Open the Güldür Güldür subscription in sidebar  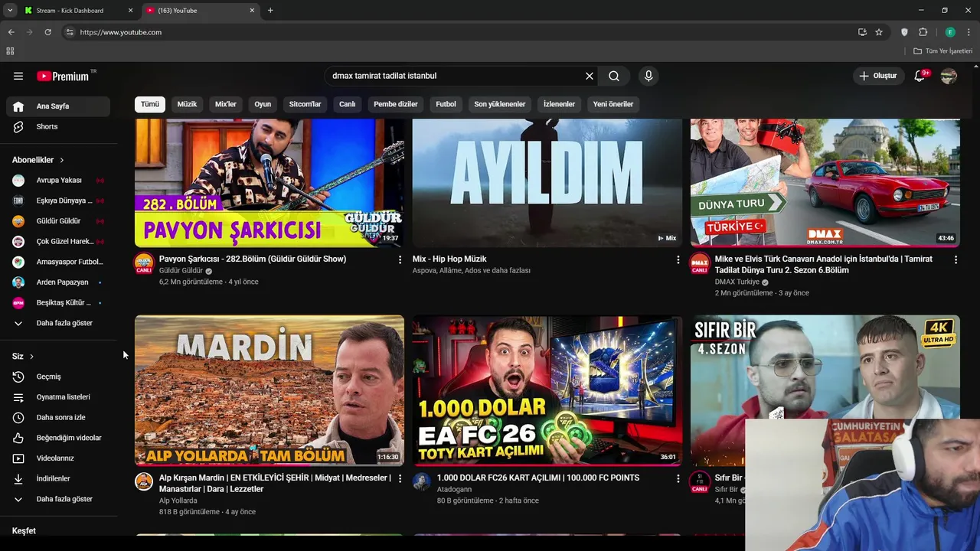58,221
